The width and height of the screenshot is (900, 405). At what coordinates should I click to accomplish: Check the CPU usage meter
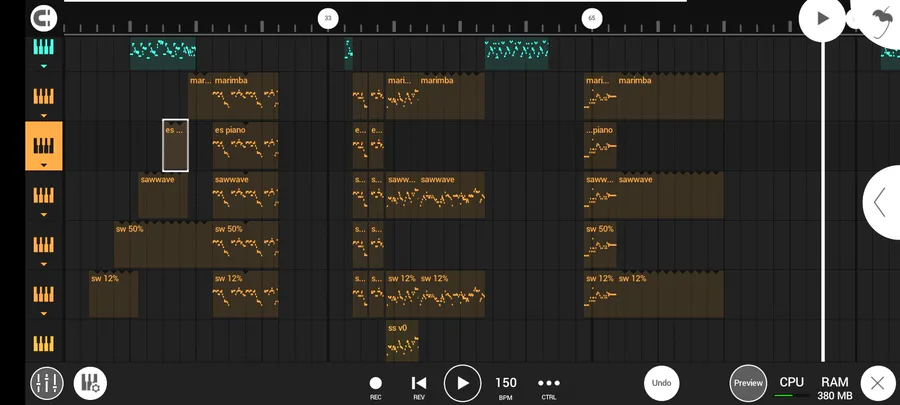click(x=792, y=387)
